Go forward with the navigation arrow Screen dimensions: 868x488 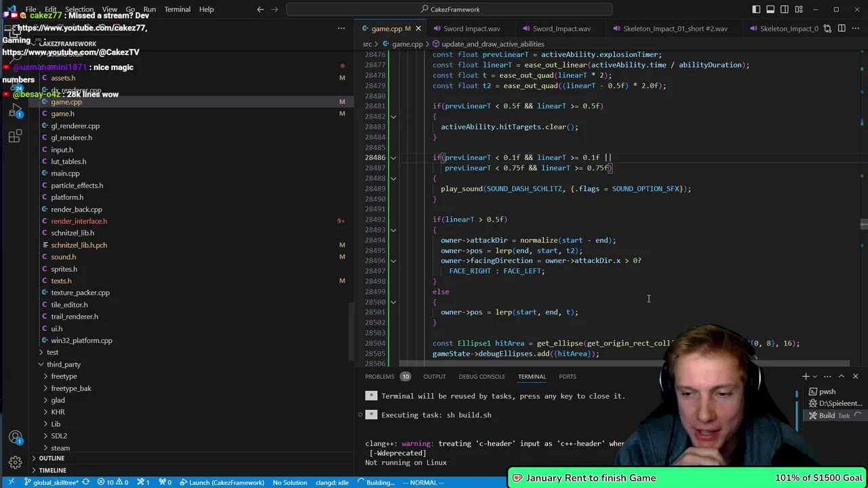pyautogui.click(x=276, y=9)
